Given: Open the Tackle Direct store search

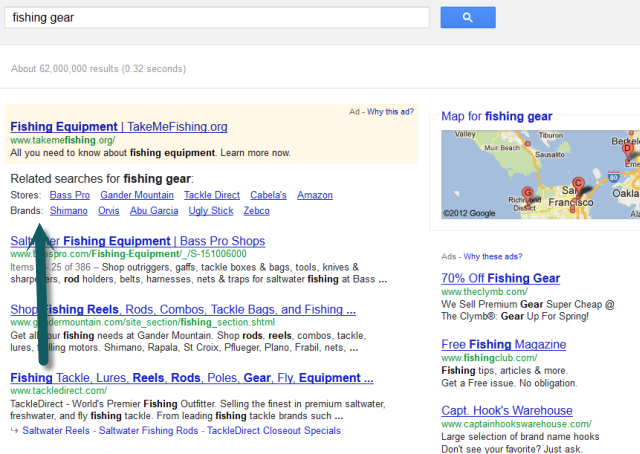Looking at the screenshot, I should 211,195.
